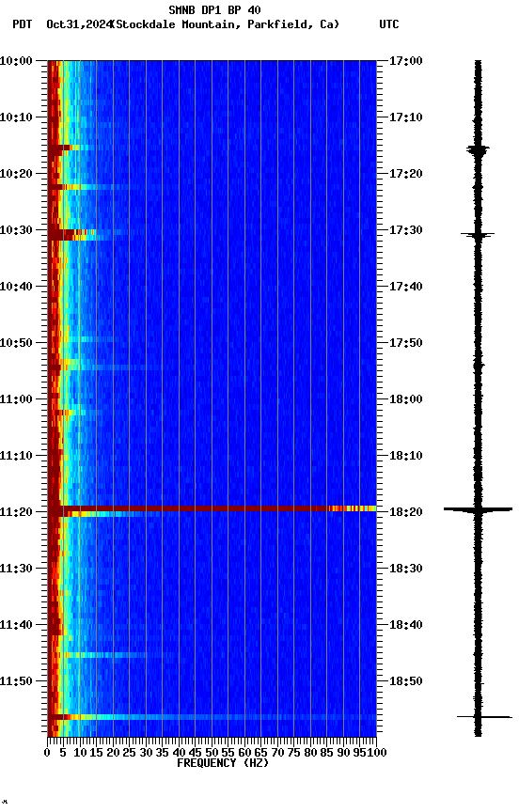Click the '10:10' PDT time label
This screenshot has width=519, height=812.
[x=16, y=117]
